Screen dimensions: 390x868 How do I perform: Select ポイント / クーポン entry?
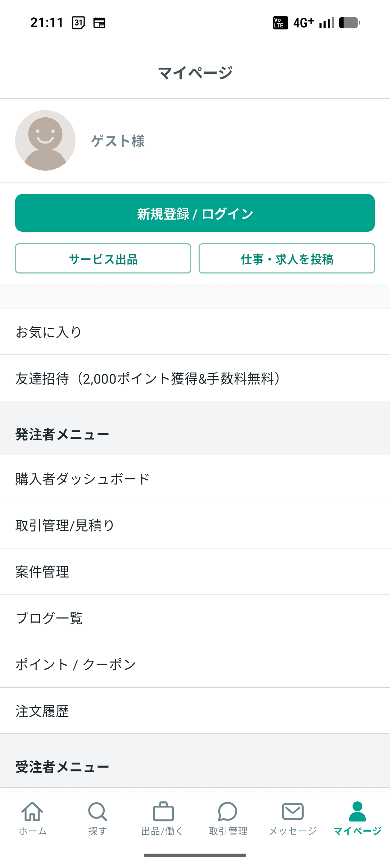pyautogui.click(x=76, y=665)
